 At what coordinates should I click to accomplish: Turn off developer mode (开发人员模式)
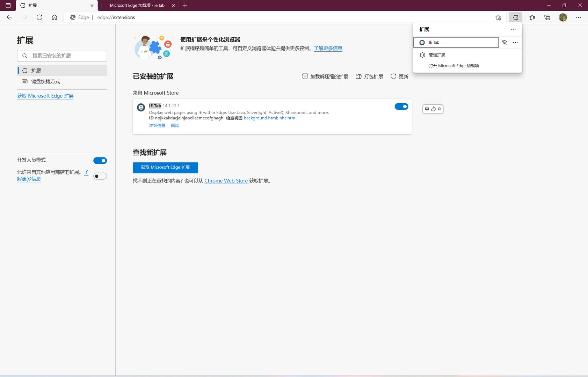100,161
